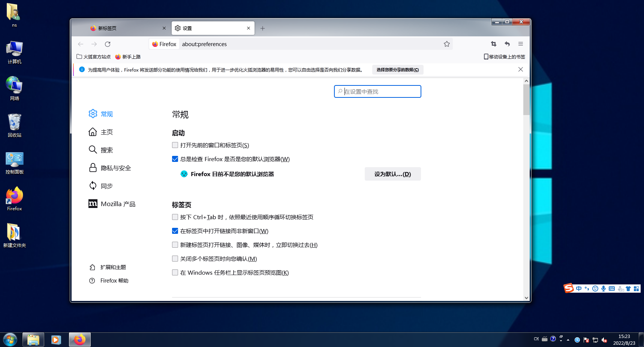
Task: Uncheck 总是检查 Firefox 是否是您的默认浏览器
Action: point(175,159)
